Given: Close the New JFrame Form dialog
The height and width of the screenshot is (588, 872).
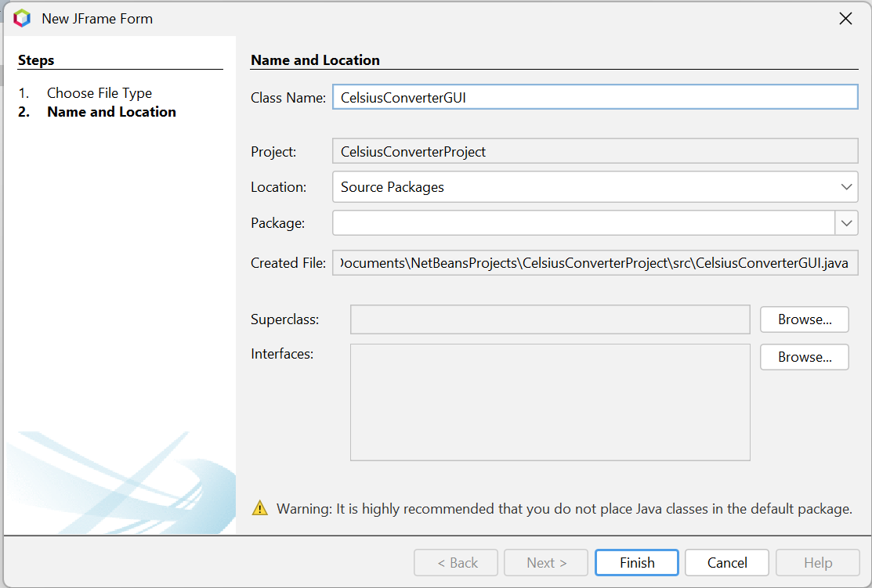Looking at the screenshot, I should [x=845, y=18].
